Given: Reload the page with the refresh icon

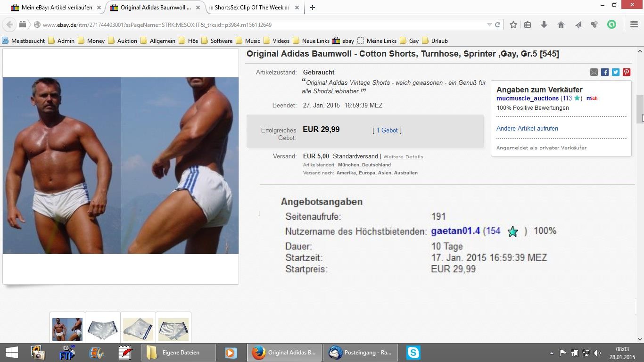Looking at the screenshot, I should click(x=497, y=25).
